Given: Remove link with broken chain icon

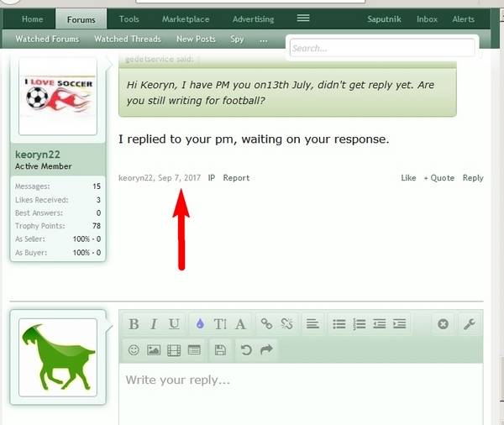Looking at the screenshot, I should click(286, 323).
